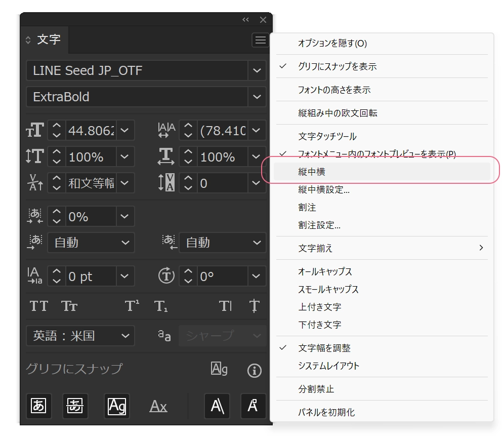Collapse the panel using double-arrow icon
This screenshot has width=504, height=436.
(x=245, y=20)
